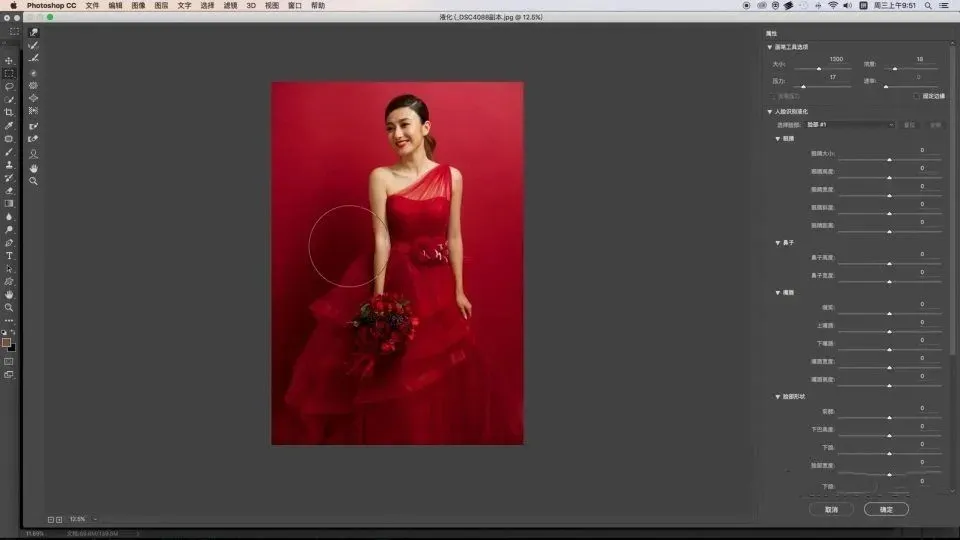Enable the 固定边缘 (Pin Edges) checkbox

click(x=916, y=96)
